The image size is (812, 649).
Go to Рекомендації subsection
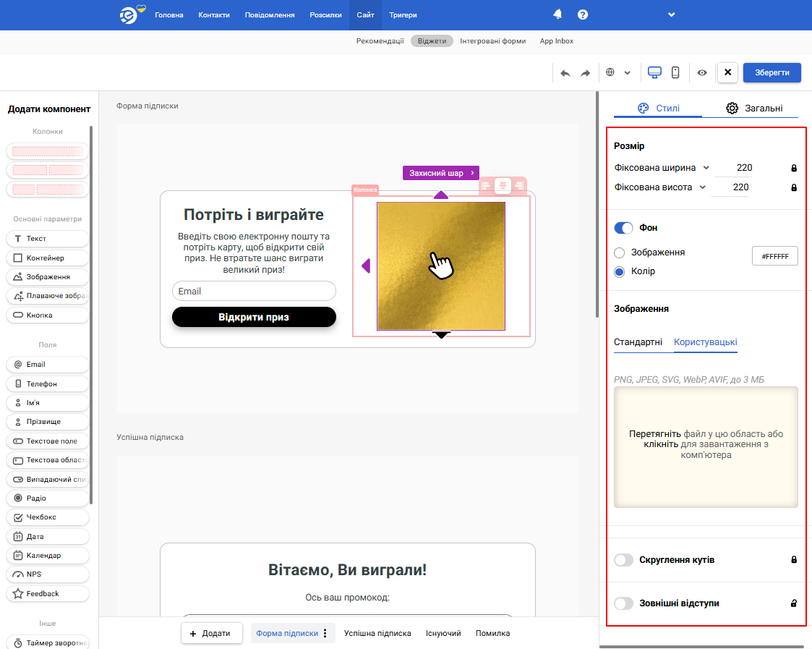[x=380, y=41]
